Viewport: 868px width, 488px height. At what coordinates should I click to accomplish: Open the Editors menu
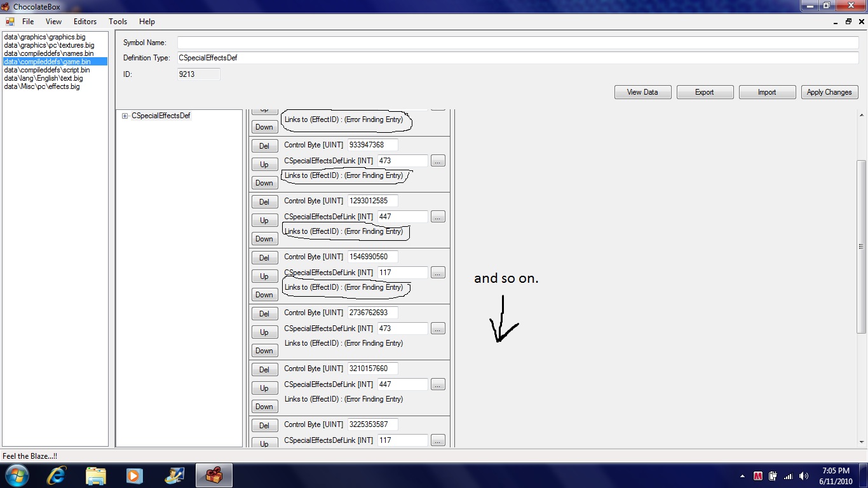pos(85,22)
